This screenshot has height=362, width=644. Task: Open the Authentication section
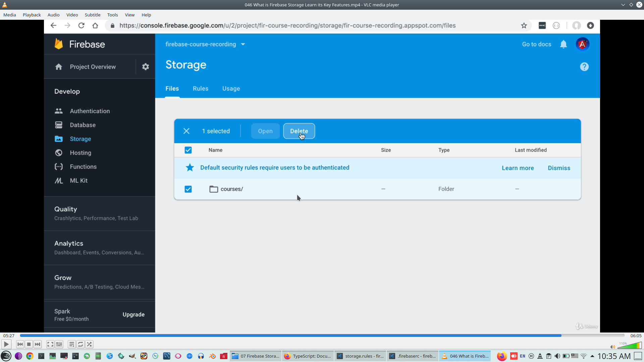[x=90, y=111]
